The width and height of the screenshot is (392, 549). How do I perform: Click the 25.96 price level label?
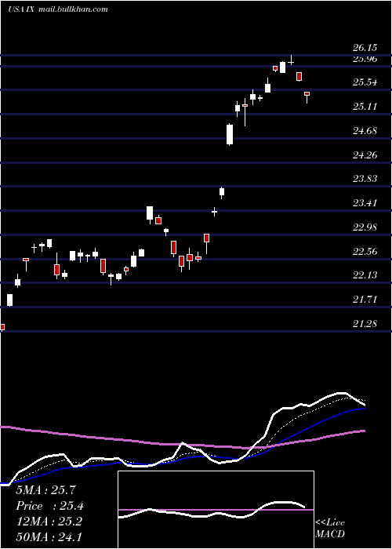pyautogui.click(x=365, y=59)
